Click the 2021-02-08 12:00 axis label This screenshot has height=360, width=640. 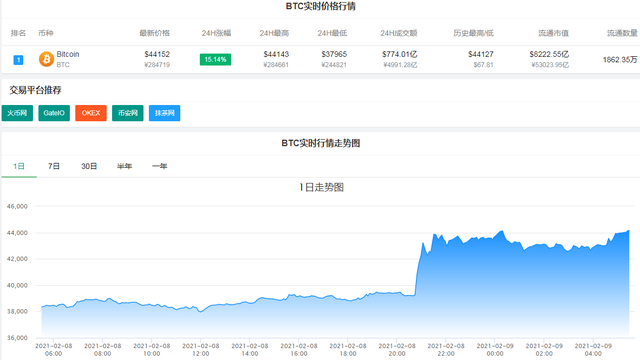pyautogui.click(x=201, y=349)
